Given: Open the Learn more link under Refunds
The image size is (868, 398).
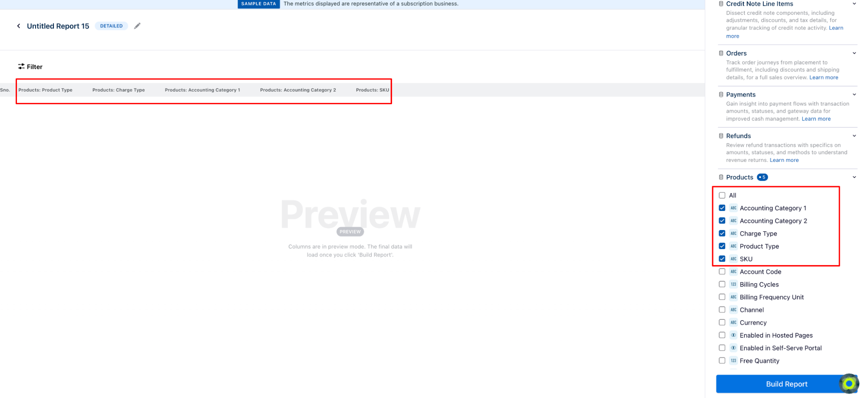Looking at the screenshot, I should pos(784,160).
